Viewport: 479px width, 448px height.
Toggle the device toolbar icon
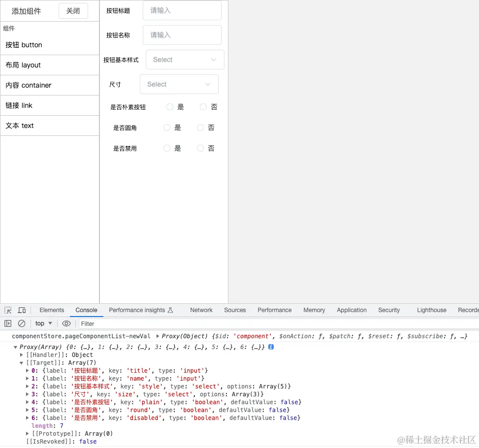[22, 310]
